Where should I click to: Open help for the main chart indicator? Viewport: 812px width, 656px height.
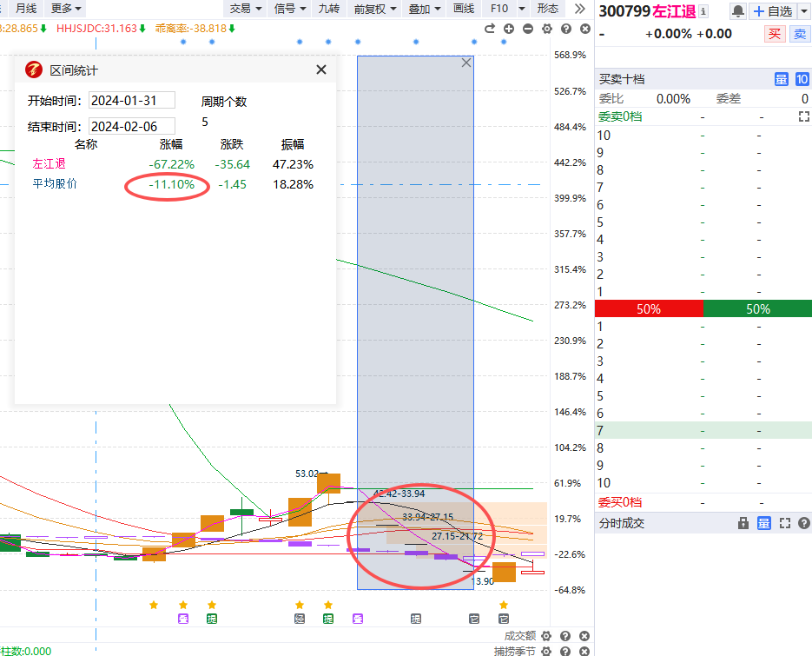(566, 29)
